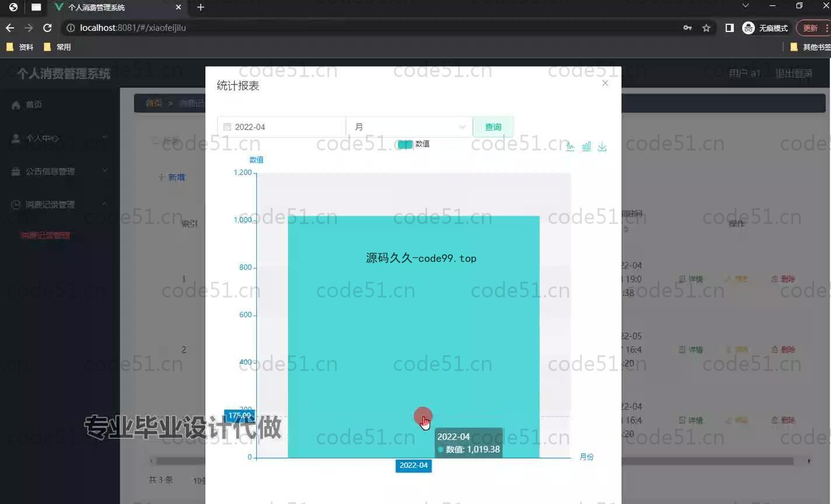The image size is (831, 504).
Task: Close the 个人消费管理系统 browser tab
Action: [x=179, y=7]
